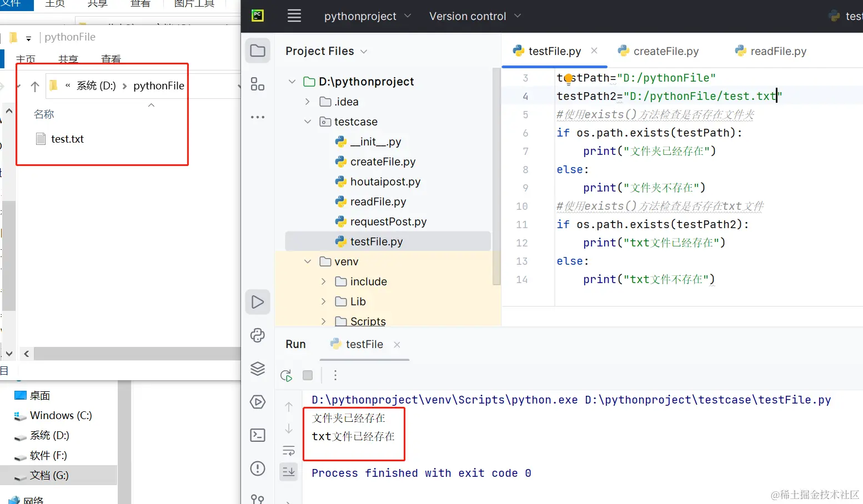Click the down stack trace arrow
Viewport: 863px width, 504px height.
(289, 429)
